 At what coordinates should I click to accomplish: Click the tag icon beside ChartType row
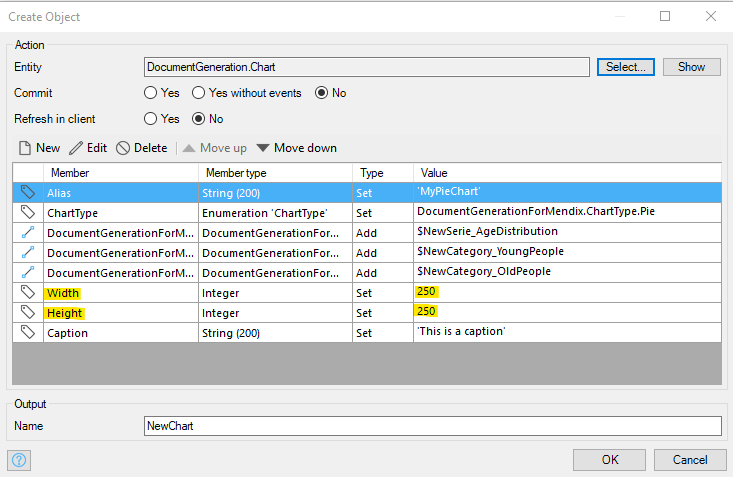click(28, 212)
